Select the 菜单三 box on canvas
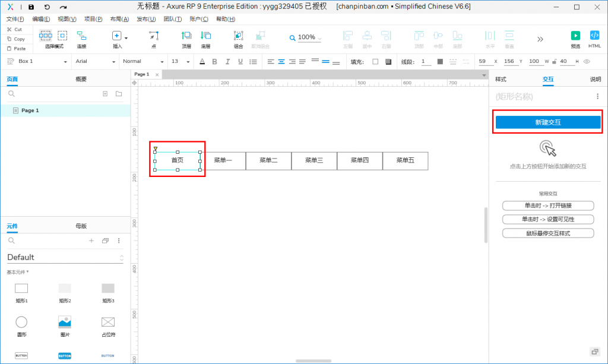This screenshot has width=608, height=364. point(314,160)
